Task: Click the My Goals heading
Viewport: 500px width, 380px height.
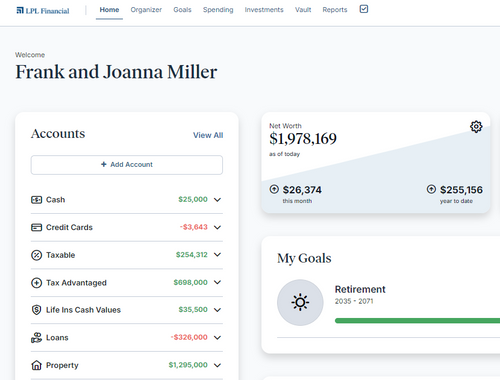Action: tap(304, 258)
